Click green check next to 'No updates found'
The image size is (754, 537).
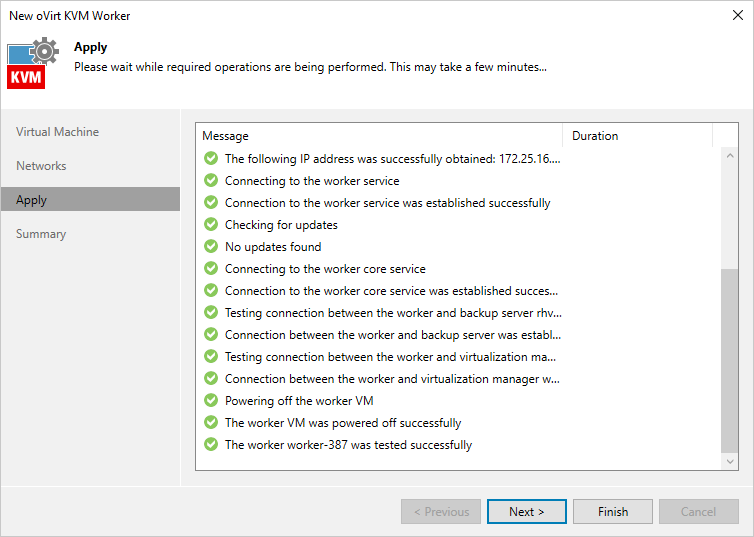(x=211, y=247)
